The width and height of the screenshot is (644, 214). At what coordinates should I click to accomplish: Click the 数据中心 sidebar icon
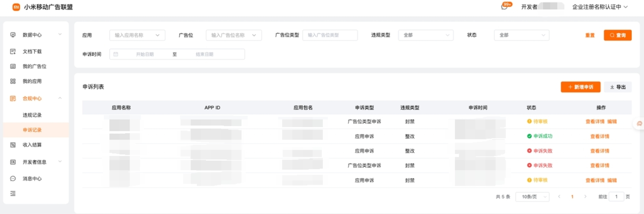13,35
